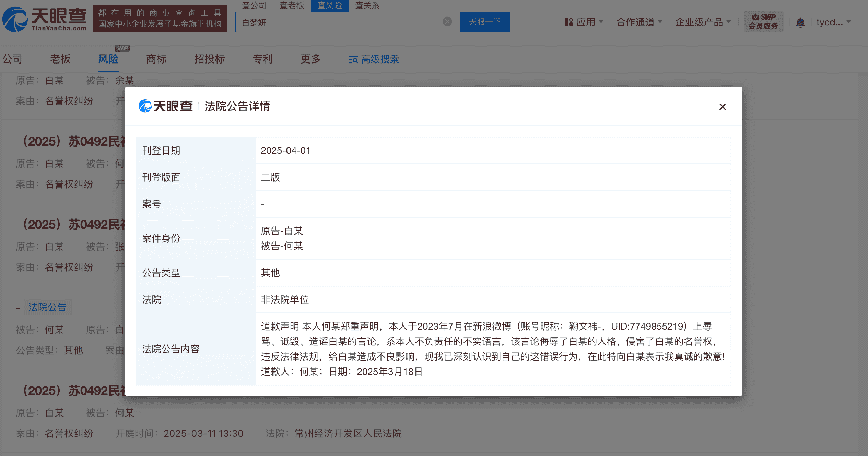This screenshot has width=868, height=456.
Task: Open the 应用 dropdown
Action: click(587, 22)
